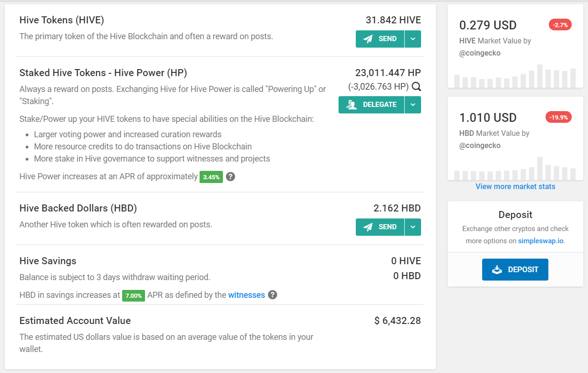The width and height of the screenshot is (588, 373).
Task: Click the HIVE market value bar chart
Action: point(515,76)
